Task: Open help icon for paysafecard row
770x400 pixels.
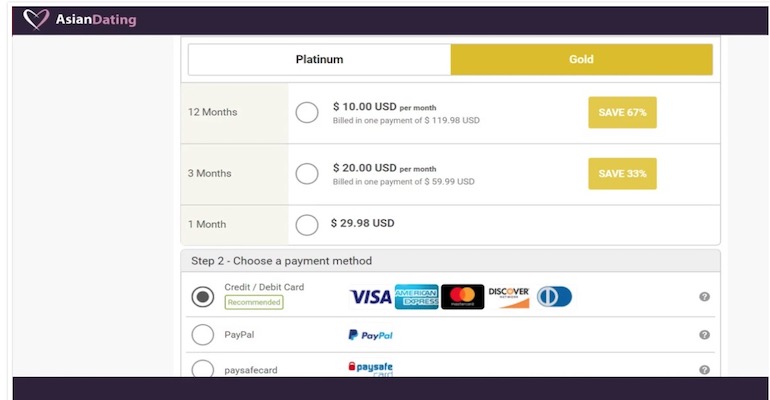Action: tap(704, 369)
